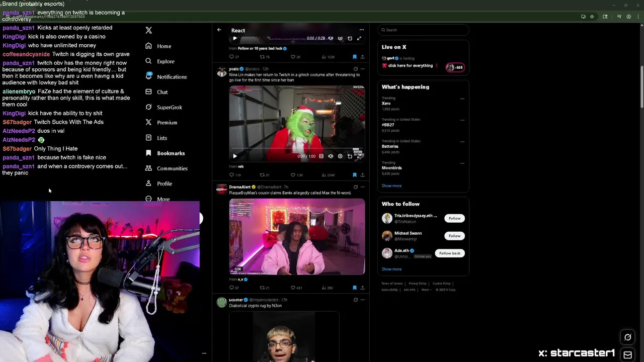The image size is (644, 362).
Task: Click the Communities icon in sidebar
Action: pyautogui.click(x=148, y=168)
